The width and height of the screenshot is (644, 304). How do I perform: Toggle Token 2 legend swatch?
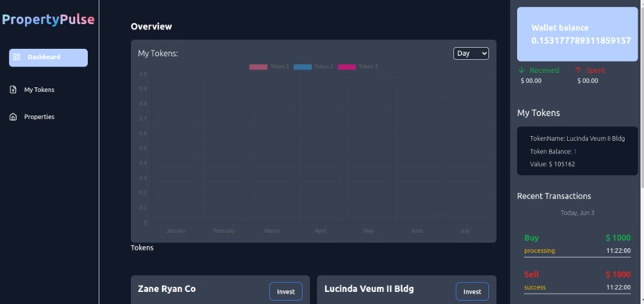tap(302, 66)
